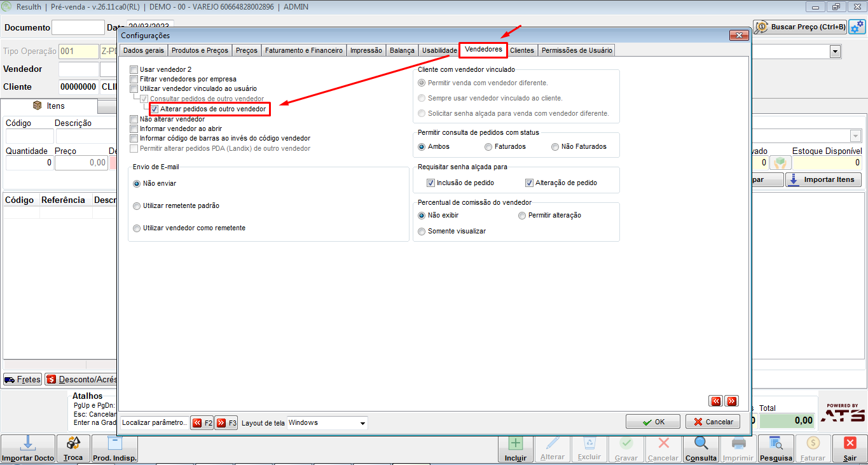This screenshot has height=465, width=868.
Task: Click the Troca exchange icon
Action: [73, 443]
